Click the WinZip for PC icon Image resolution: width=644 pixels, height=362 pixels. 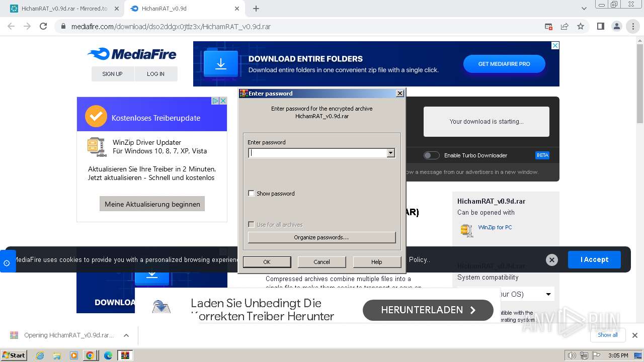pos(467,230)
